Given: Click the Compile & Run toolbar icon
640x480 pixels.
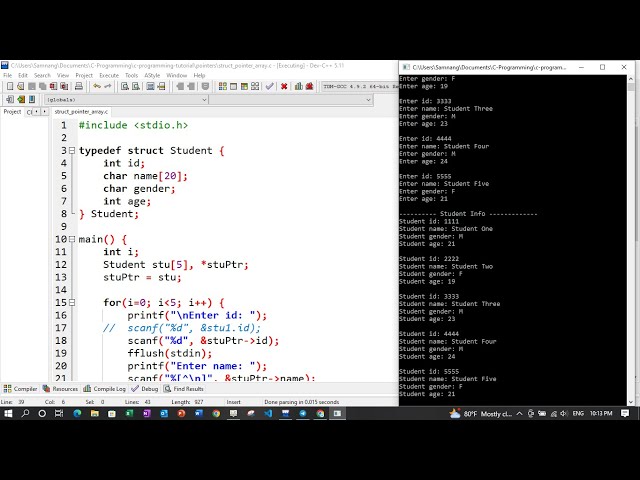Looking at the screenshot, I should pos(244,86).
